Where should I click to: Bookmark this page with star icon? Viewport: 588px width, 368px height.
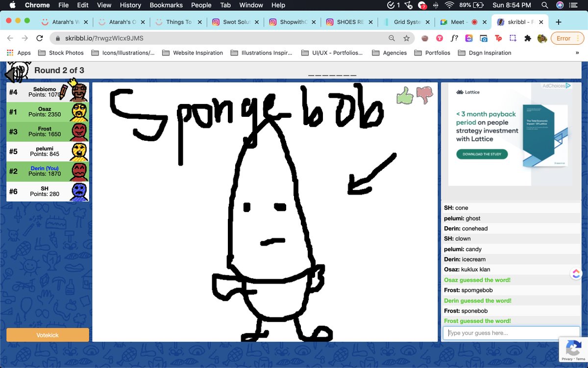tap(406, 38)
